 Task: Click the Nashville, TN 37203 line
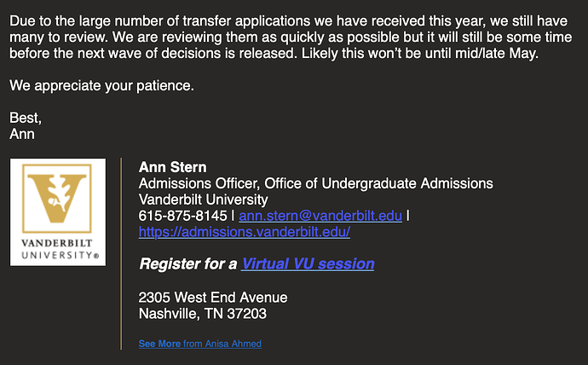click(202, 314)
